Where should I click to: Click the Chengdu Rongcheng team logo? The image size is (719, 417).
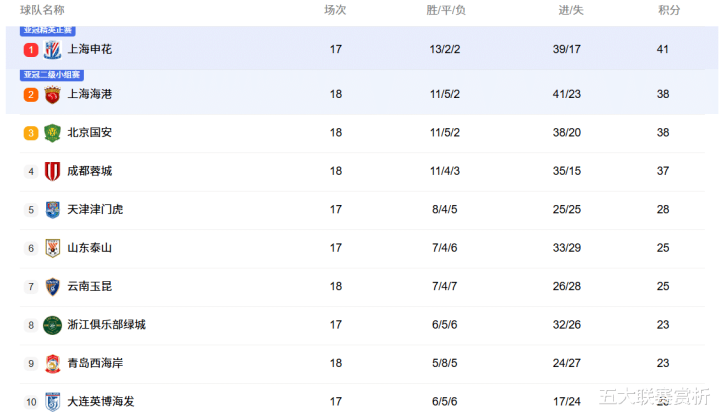point(53,171)
